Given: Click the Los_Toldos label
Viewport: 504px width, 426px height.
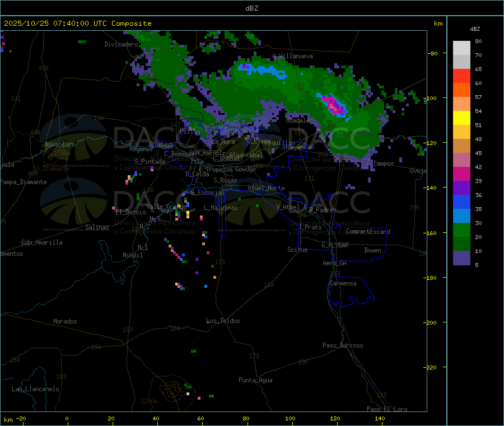Looking at the screenshot, I should click(223, 321).
